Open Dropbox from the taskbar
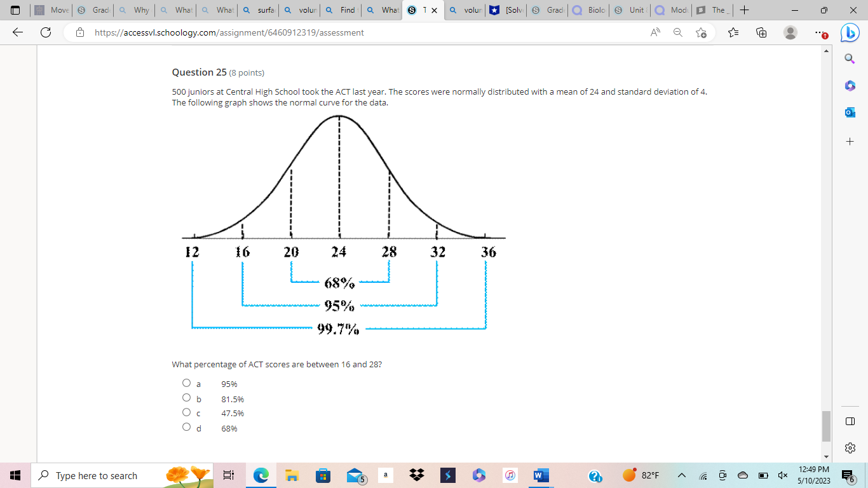This screenshot has width=868, height=488. tap(417, 475)
